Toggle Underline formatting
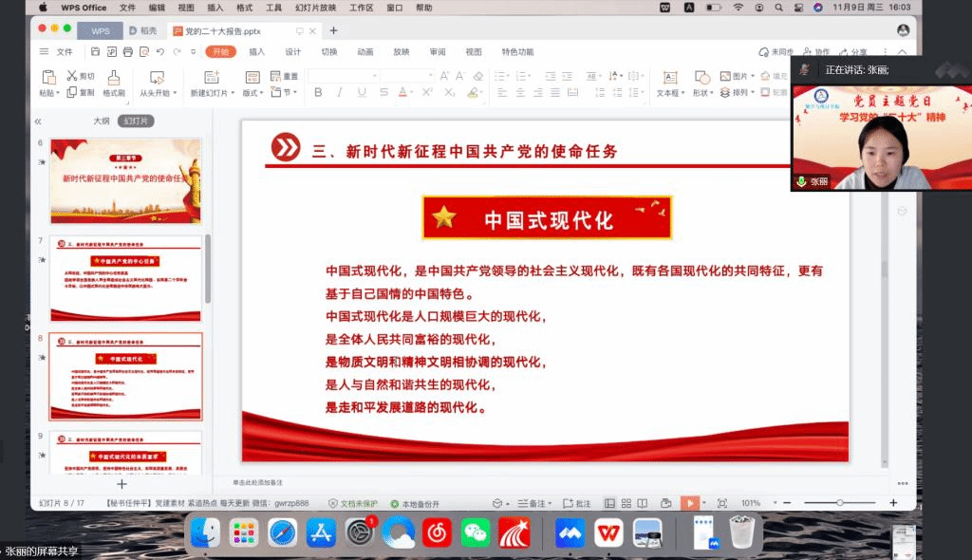The image size is (972, 560). click(x=361, y=92)
